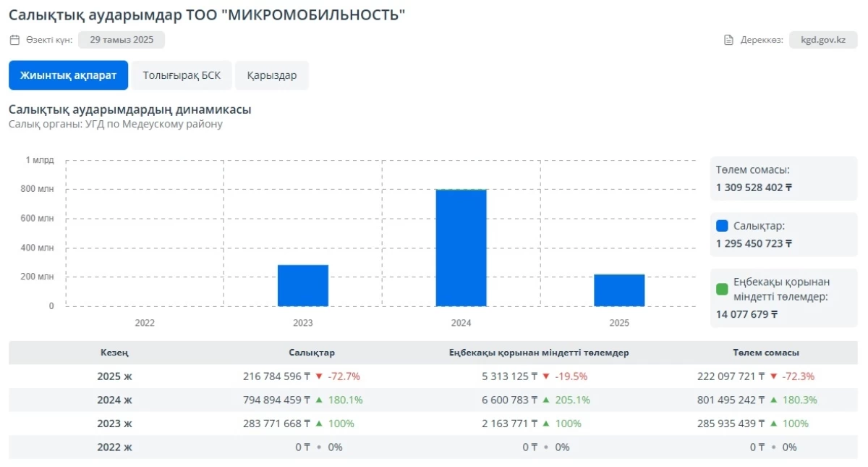Click the Салықтық аударымдардың динамикасы heading
Viewport: 868px width, 467px height.
[x=130, y=109]
